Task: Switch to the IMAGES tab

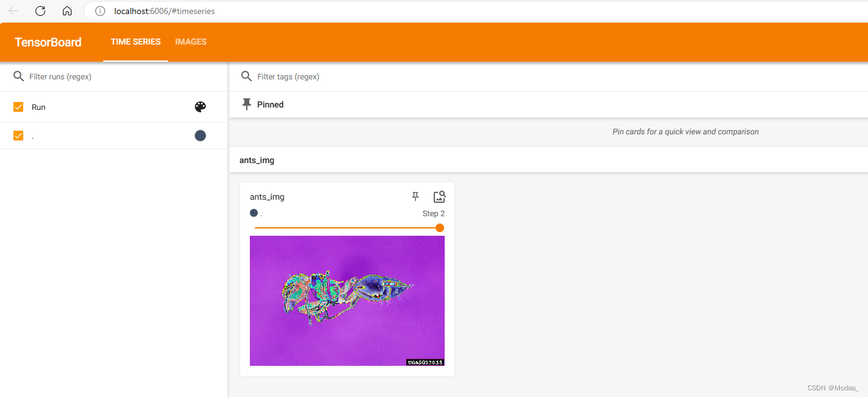Action: click(190, 42)
